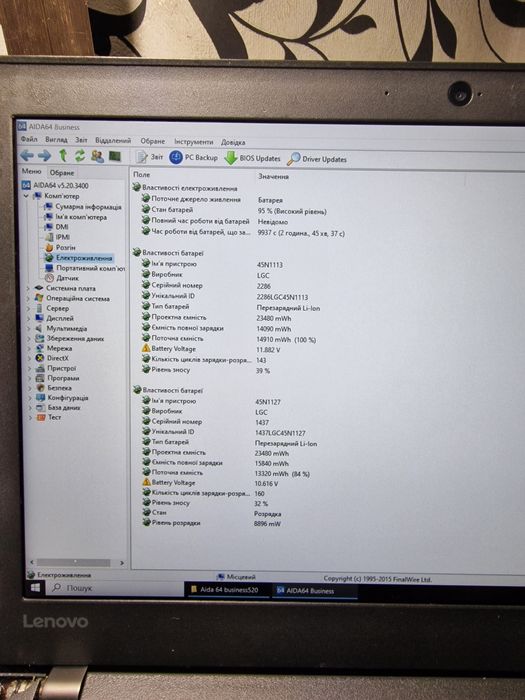Select the Рівень розрядки 8896 mW row
525x700 pixels.
click(212, 523)
